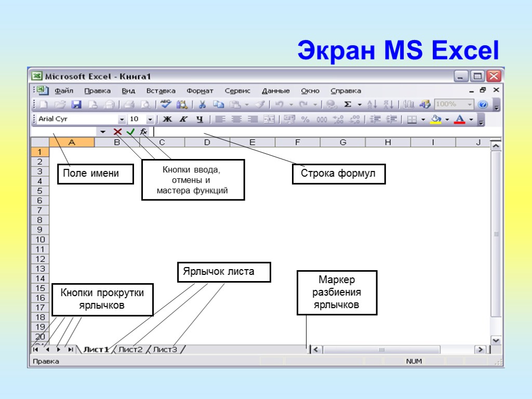Screen dimensions: 532x399
Task: Run the ABC spelling check
Action: click(166, 104)
